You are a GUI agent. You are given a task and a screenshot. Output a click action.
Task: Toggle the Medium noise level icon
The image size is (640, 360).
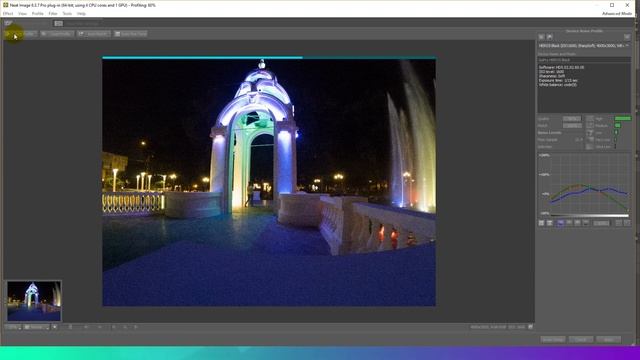590,126
